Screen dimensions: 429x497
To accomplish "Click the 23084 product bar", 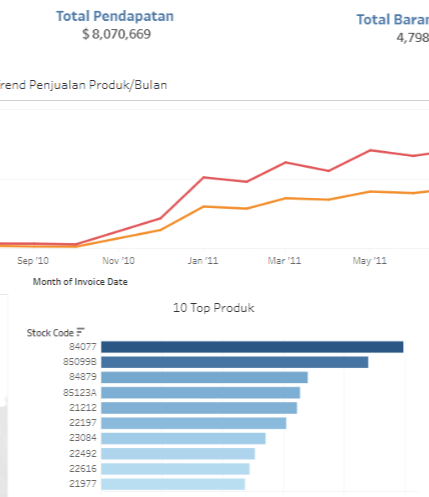I will (183, 438).
